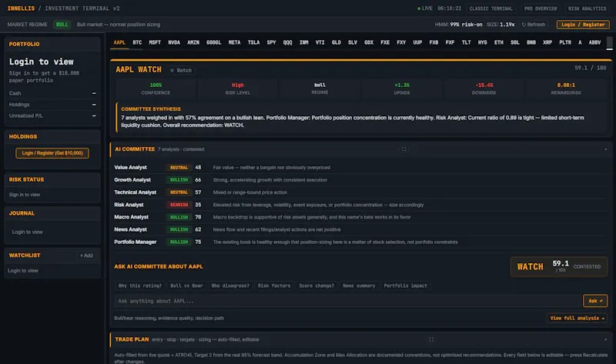Select the GOOGL ticker tab
Viewport: 616px width, 364px height.
[214, 42]
